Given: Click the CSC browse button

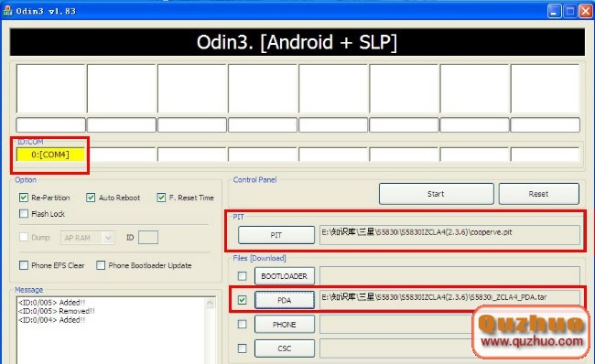Looking at the screenshot, I should (284, 348).
